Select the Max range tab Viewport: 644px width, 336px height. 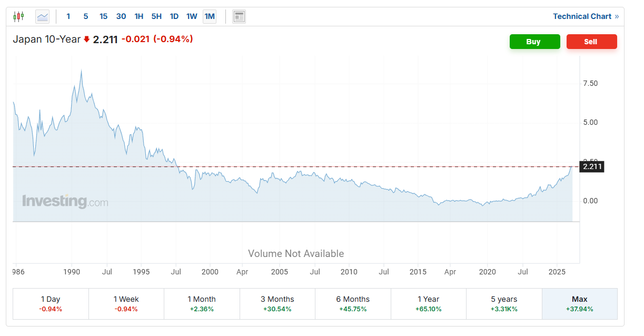[579, 303]
